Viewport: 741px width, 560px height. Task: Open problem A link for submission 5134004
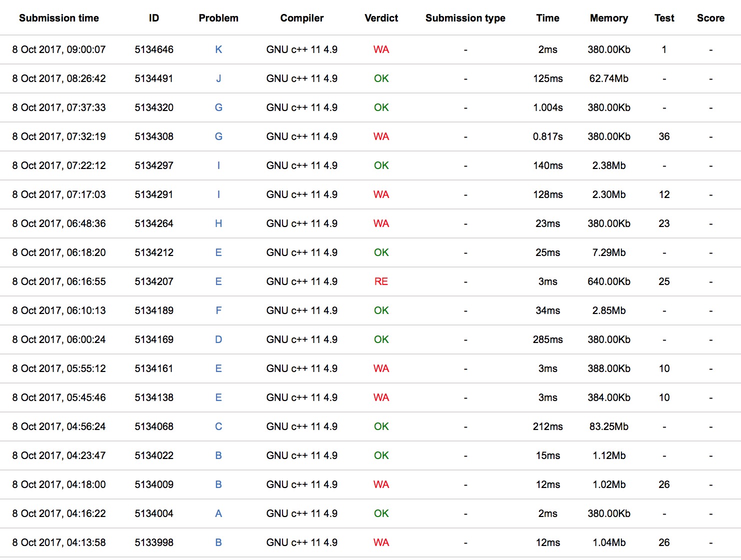[x=218, y=513]
